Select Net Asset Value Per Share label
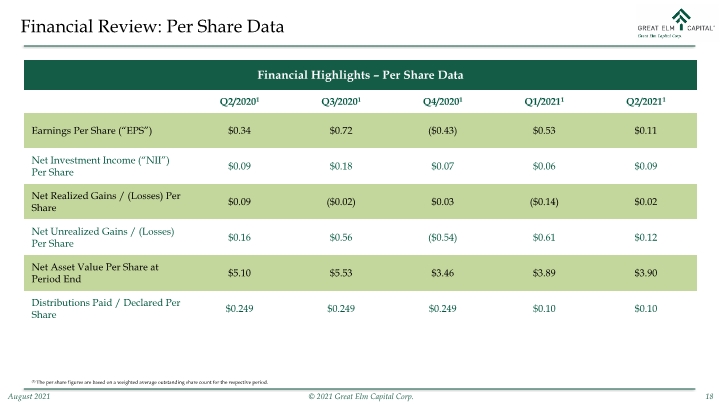The width and height of the screenshot is (720, 405). coord(95,273)
